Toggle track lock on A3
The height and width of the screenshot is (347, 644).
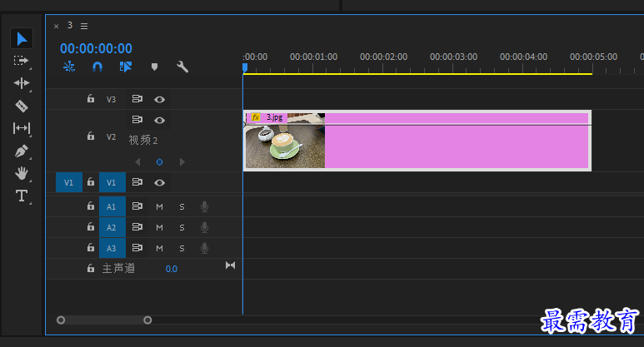pos(91,247)
